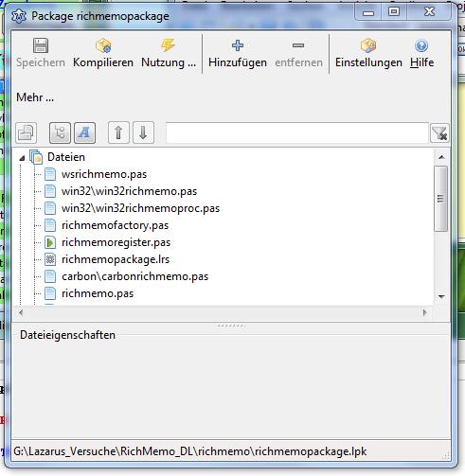Screen dimensions: 465x476
Task: Move selected file up with arrow
Action: click(x=118, y=132)
